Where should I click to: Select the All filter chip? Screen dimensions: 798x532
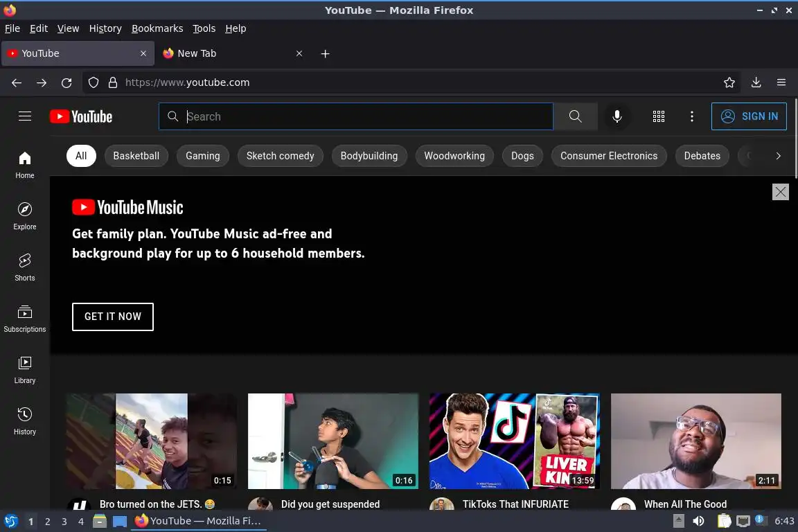81,156
